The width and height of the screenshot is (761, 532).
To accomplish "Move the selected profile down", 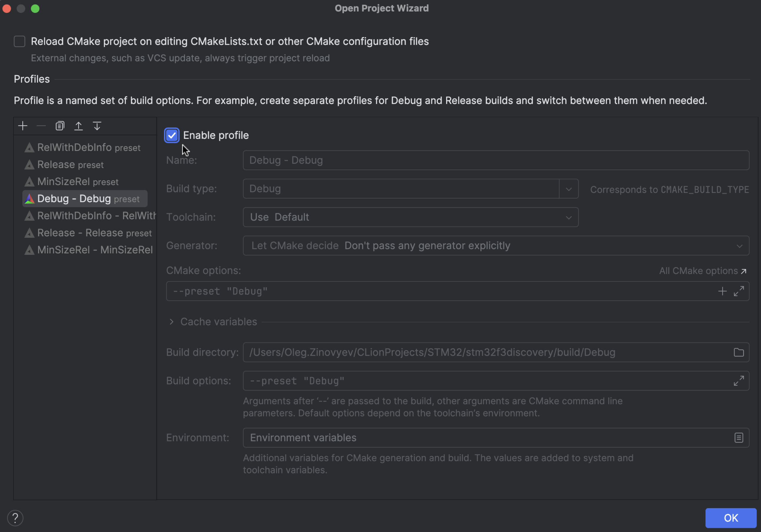I will (x=97, y=126).
